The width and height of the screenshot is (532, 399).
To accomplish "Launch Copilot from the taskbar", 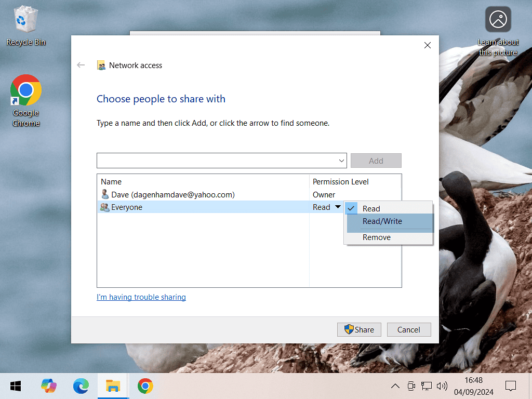I will click(49, 386).
